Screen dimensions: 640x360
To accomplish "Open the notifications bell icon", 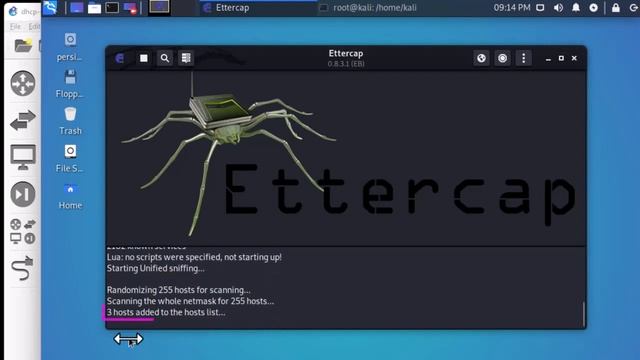I will coord(576,8).
